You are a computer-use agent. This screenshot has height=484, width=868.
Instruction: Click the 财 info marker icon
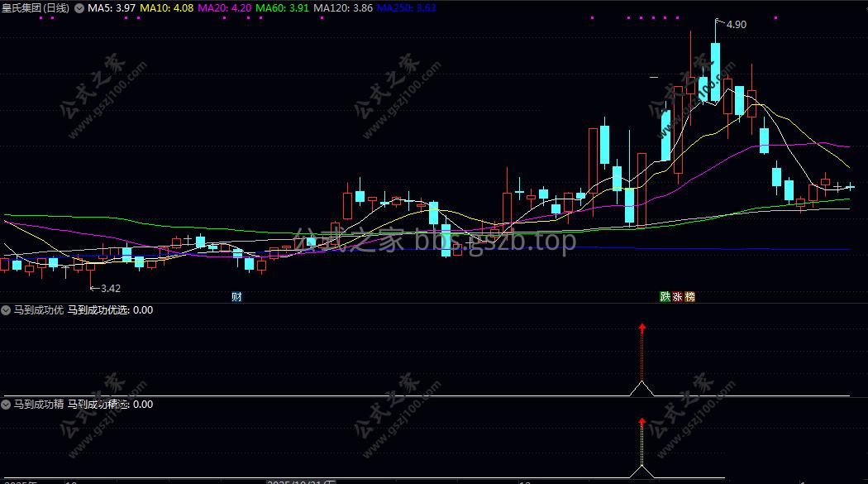pyautogui.click(x=236, y=297)
